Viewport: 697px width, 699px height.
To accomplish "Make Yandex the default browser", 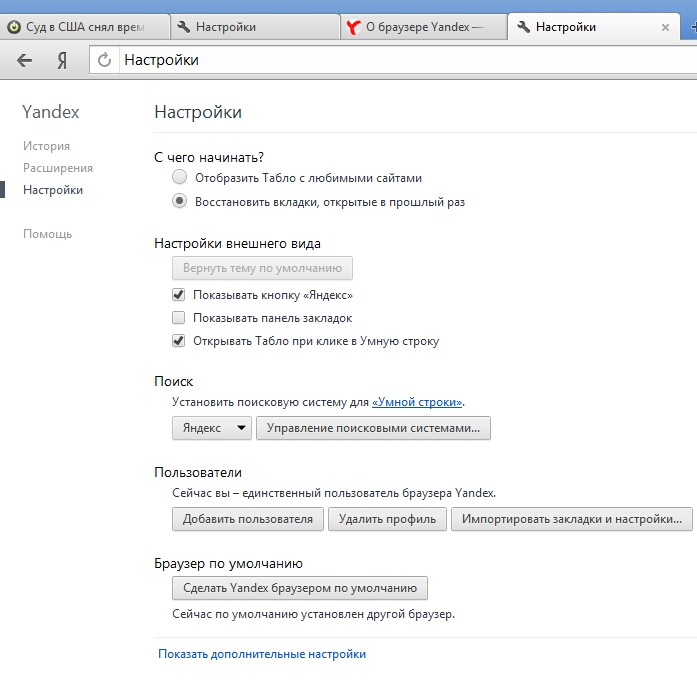I will [300, 588].
